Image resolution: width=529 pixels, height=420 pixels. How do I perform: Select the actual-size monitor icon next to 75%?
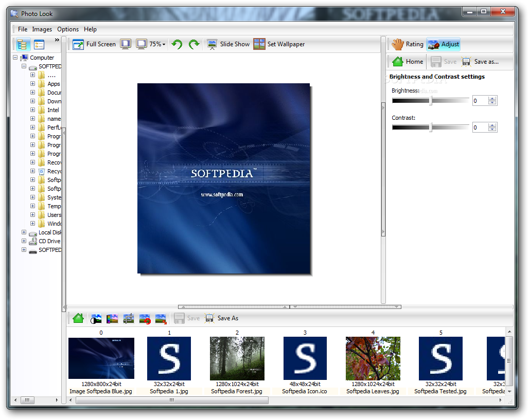click(142, 44)
